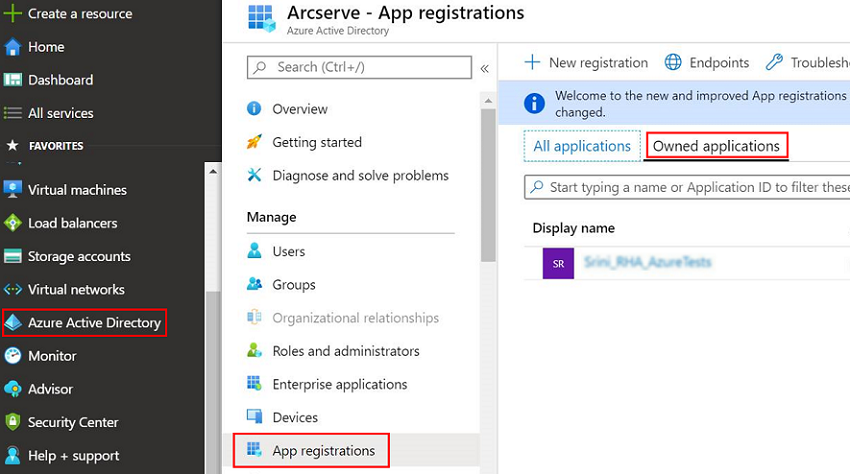Click the Endpoints globe icon
The height and width of the screenshot is (474, 850).
[673, 62]
